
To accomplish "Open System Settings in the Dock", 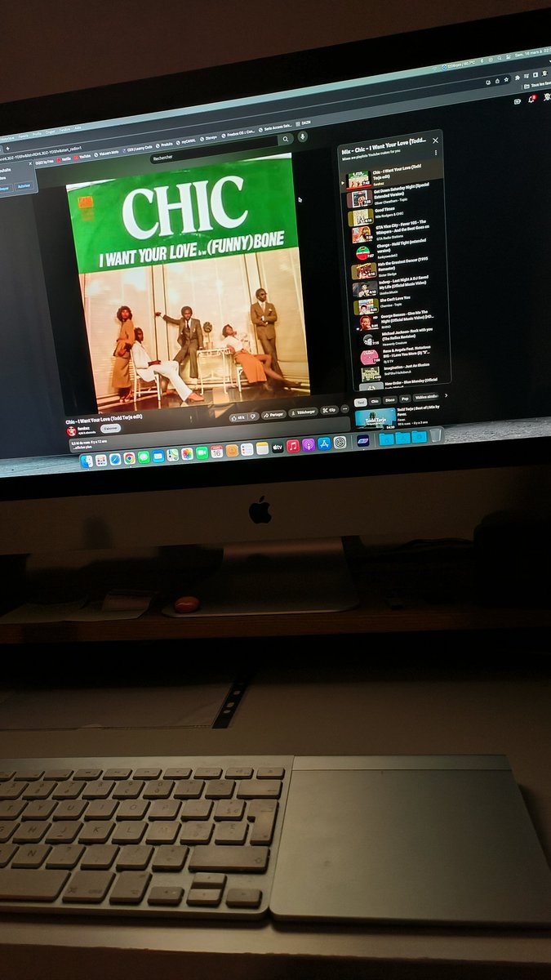I will [x=340, y=444].
